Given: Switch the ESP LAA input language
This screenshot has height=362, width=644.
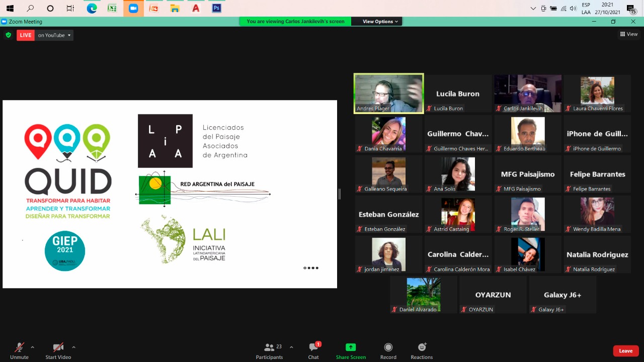Looking at the screenshot, I should [586, 9].
